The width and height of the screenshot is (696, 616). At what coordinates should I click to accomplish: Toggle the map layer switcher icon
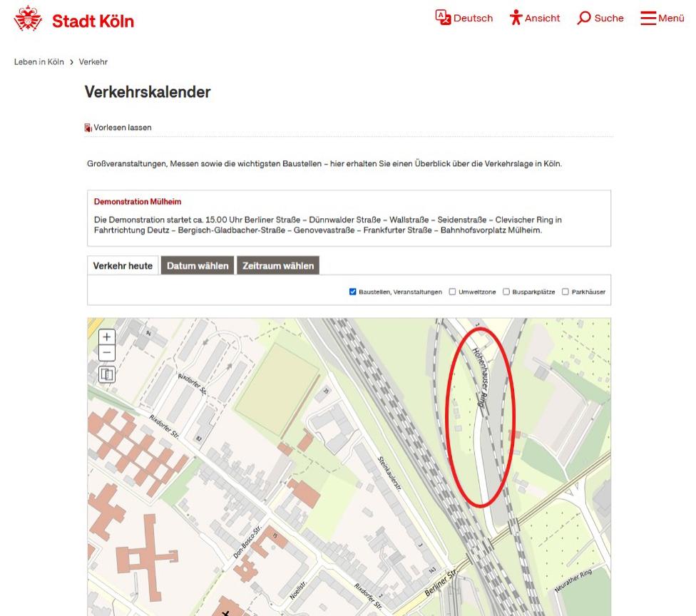coord(106,374)
